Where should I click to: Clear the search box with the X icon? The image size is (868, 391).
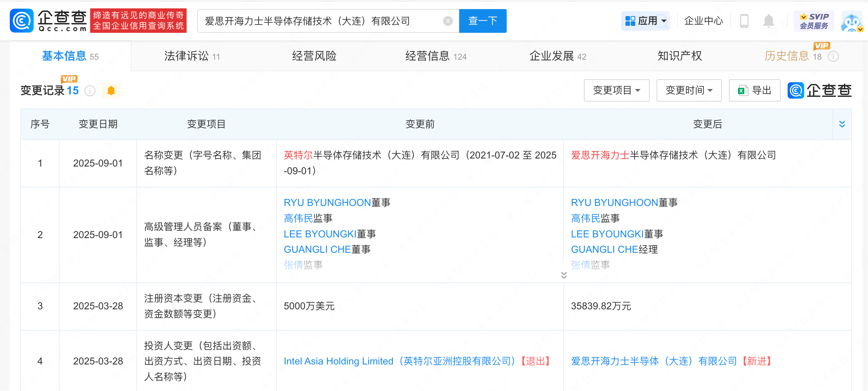(x=448, y=21)
